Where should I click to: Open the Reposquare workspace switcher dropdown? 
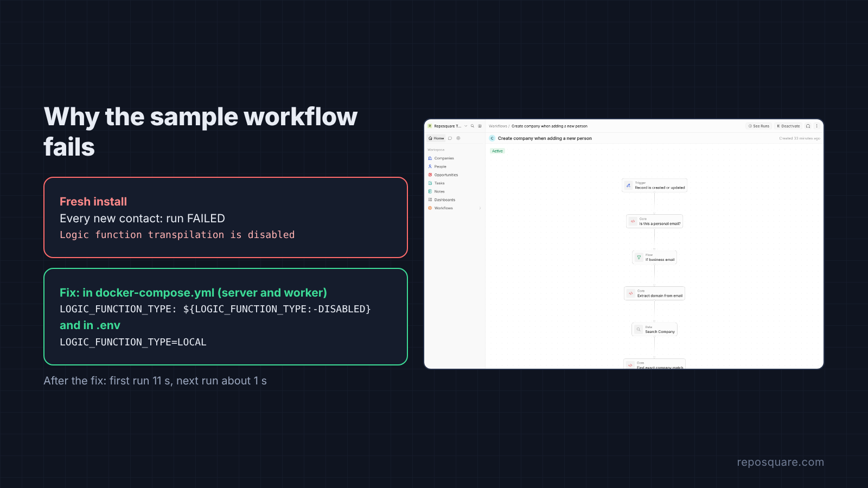[448, 126]
